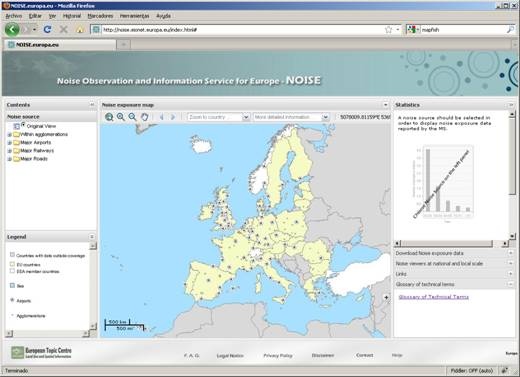Open the Glossary of Technical Terms link
The height and width of the screenshot is (377, 520).
[434, 297]
